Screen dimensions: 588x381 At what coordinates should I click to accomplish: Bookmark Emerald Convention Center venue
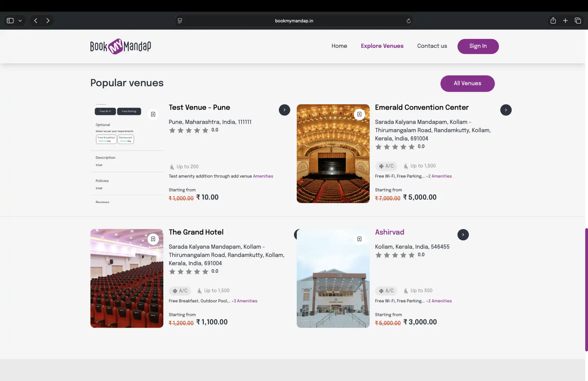click(359, 114)
